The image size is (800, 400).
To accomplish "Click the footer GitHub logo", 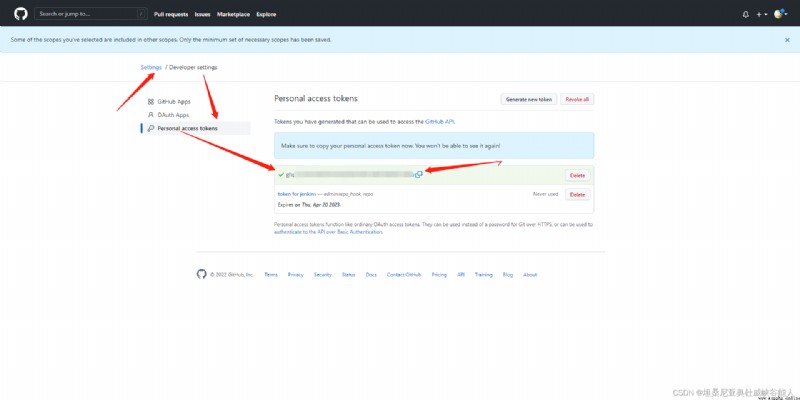I will [202, 274].
